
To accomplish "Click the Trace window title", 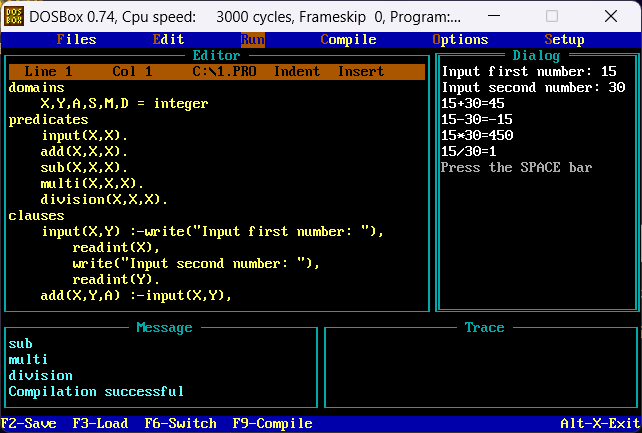I will [x=484, y=327].
